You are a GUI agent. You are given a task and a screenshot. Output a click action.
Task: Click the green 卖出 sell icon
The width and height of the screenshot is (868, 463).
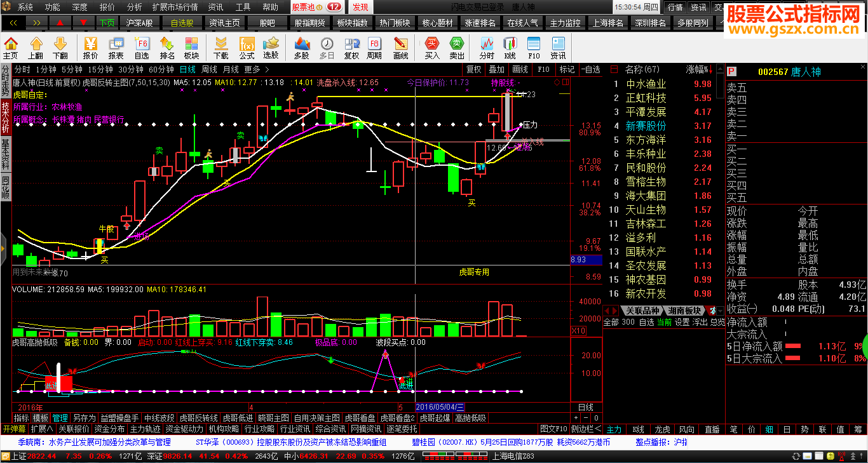(x=457, y=48)
